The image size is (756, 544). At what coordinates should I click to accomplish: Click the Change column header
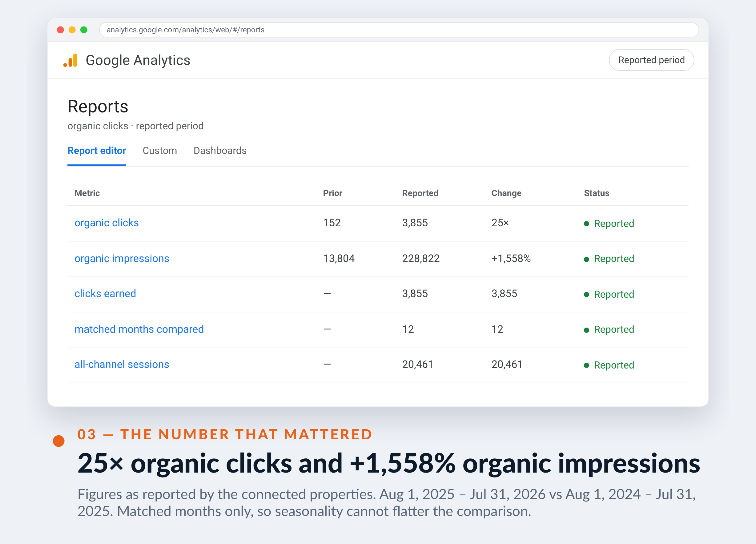[506, 193]
